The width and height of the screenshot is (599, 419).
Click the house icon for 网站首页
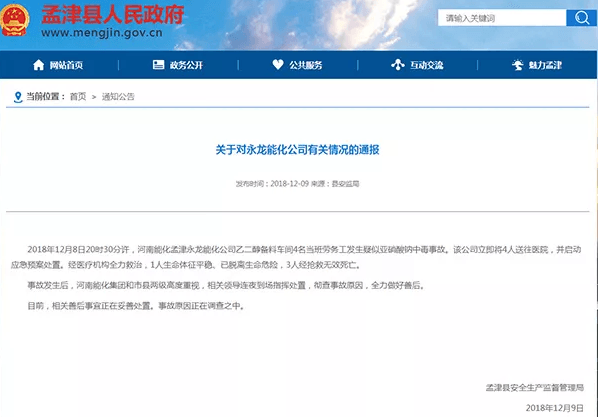click(x=39, y=65)
